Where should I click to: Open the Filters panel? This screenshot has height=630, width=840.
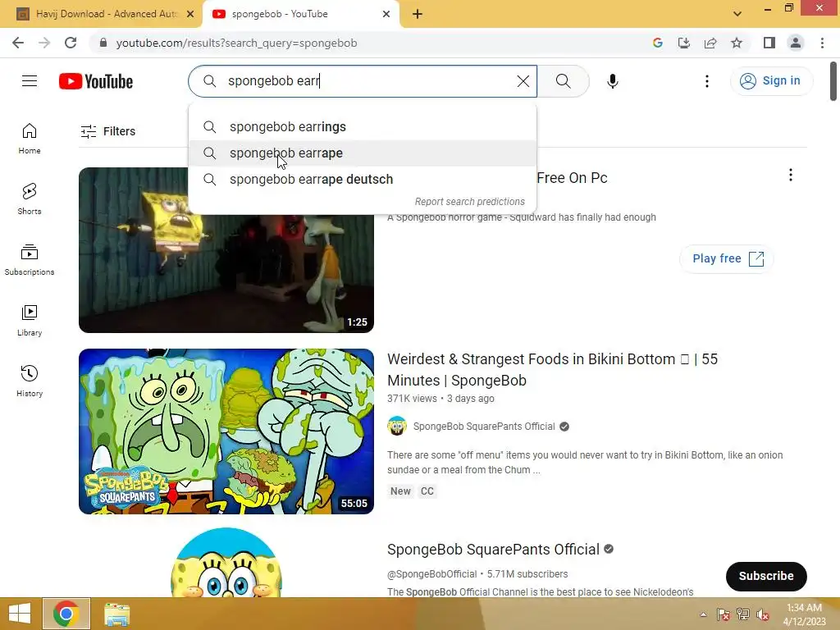coord(107,131)
